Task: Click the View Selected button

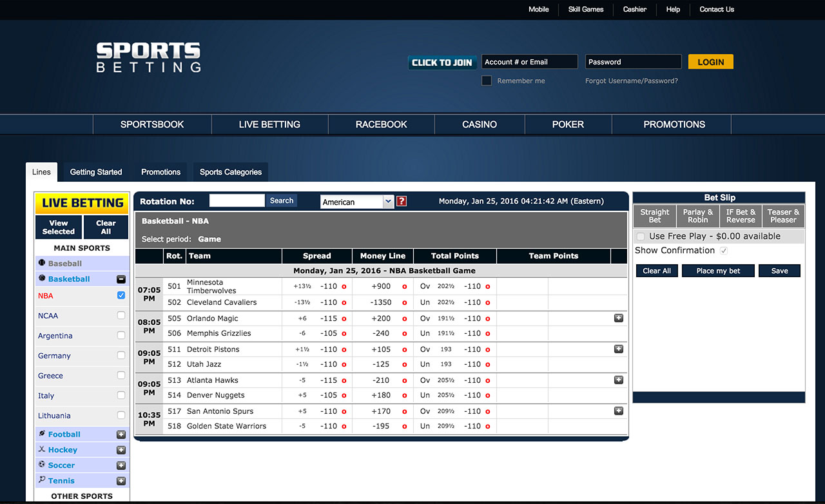Action: tap(59, 227)
